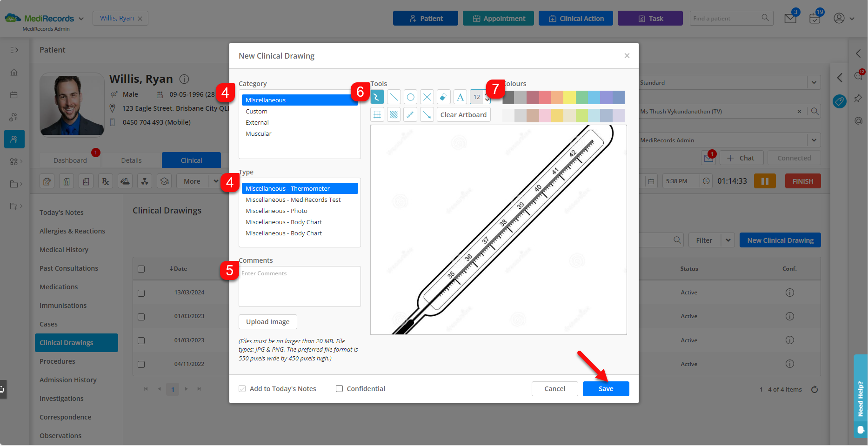
Task: Select the arrow drawing tool
Action: click(427, 114)
